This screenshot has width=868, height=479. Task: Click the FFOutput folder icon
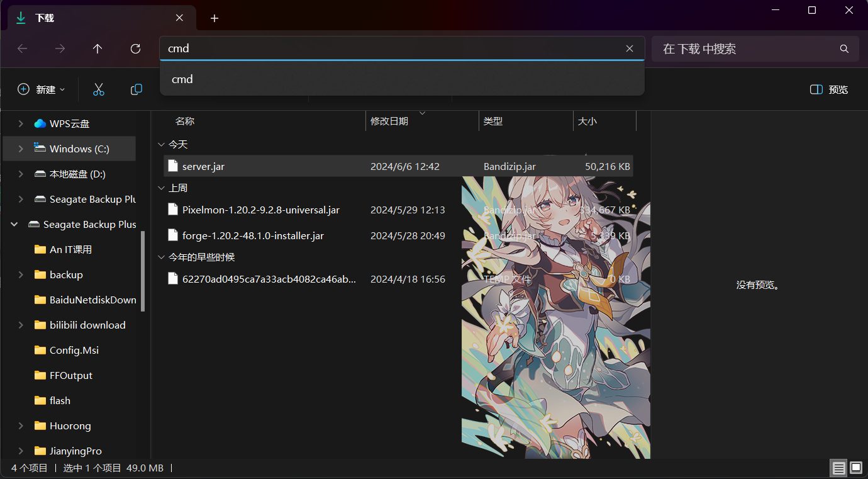click(x=40, y=375)
